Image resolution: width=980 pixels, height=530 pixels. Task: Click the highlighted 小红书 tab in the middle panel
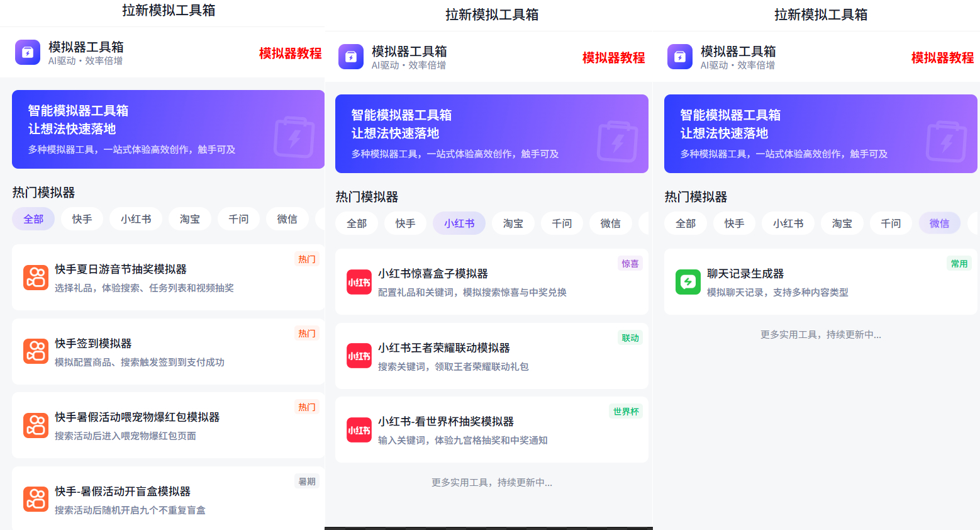point(459,223)
